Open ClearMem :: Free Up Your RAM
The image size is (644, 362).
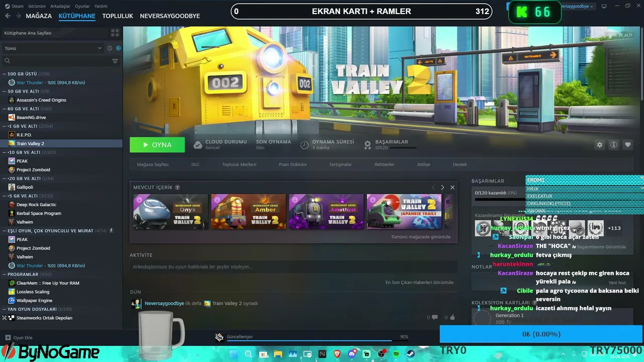48,283
